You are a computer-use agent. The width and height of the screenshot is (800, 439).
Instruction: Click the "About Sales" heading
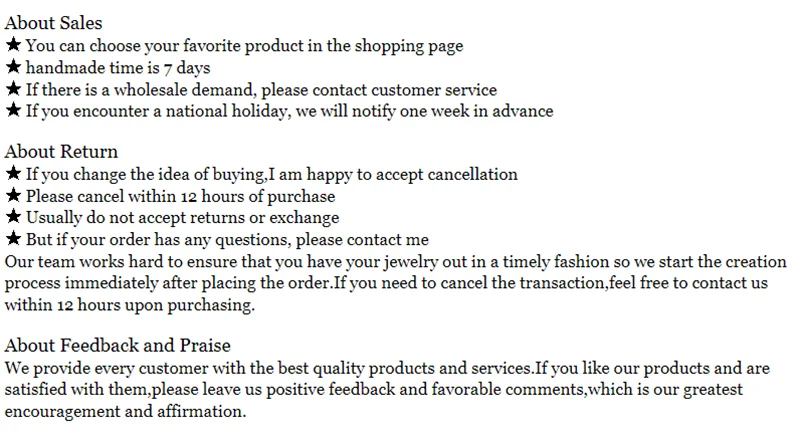click(54, 23)
